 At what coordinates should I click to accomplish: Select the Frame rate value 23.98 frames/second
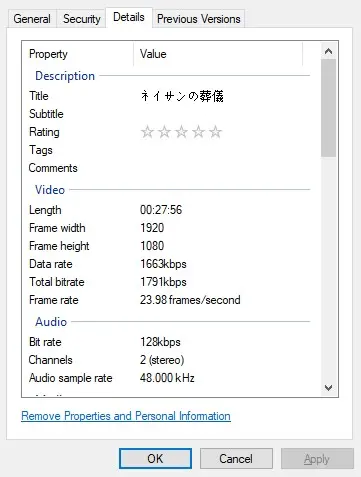coord(190,300)
